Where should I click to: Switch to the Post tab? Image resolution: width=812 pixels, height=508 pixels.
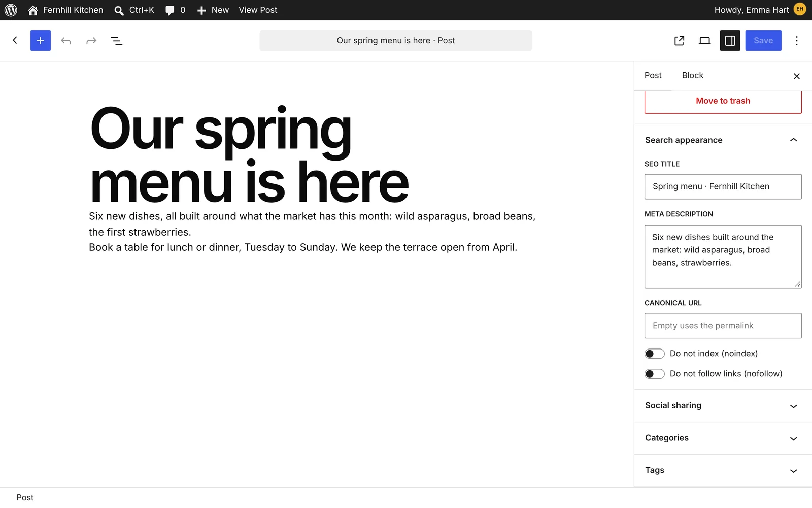point(653,76)
